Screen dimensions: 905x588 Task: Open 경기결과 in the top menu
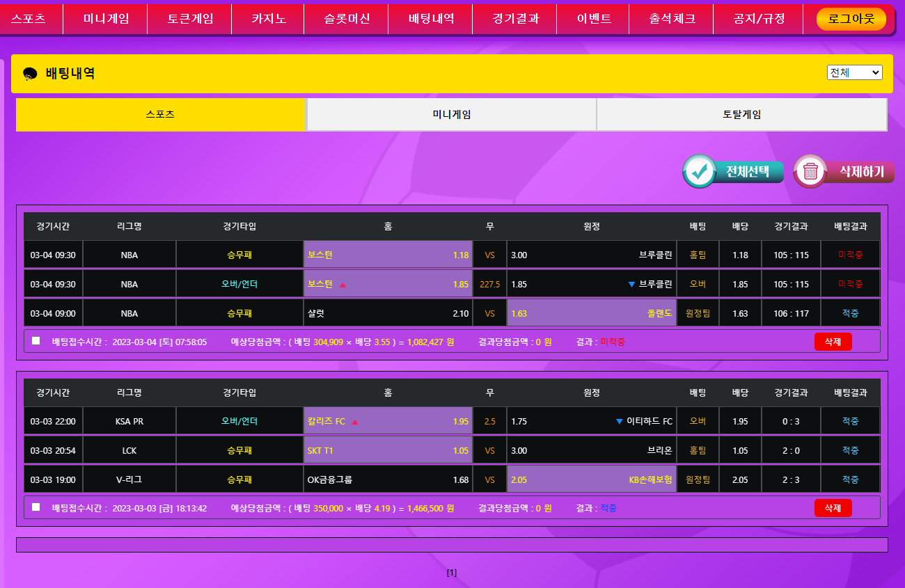(x=515, y=19)
